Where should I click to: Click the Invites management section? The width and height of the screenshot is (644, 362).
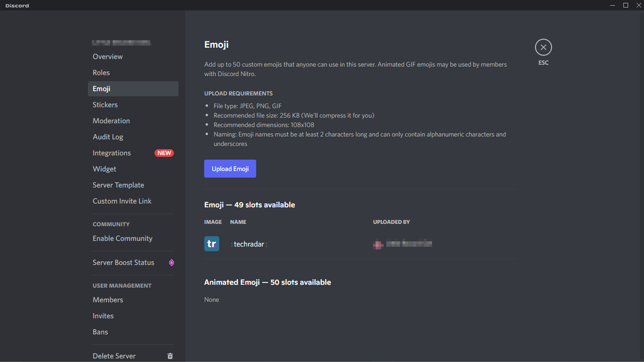tap(103, 316)
